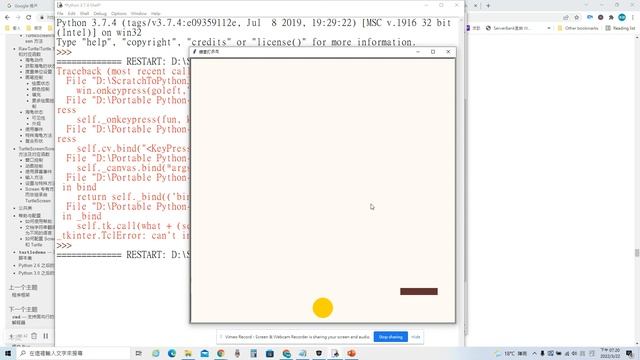
Task: Bookmark this page with star icon
Action: click(577, 17)
